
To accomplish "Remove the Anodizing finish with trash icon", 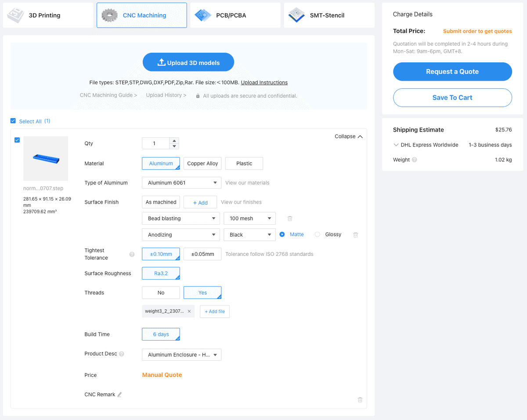I will coord(356,235).
